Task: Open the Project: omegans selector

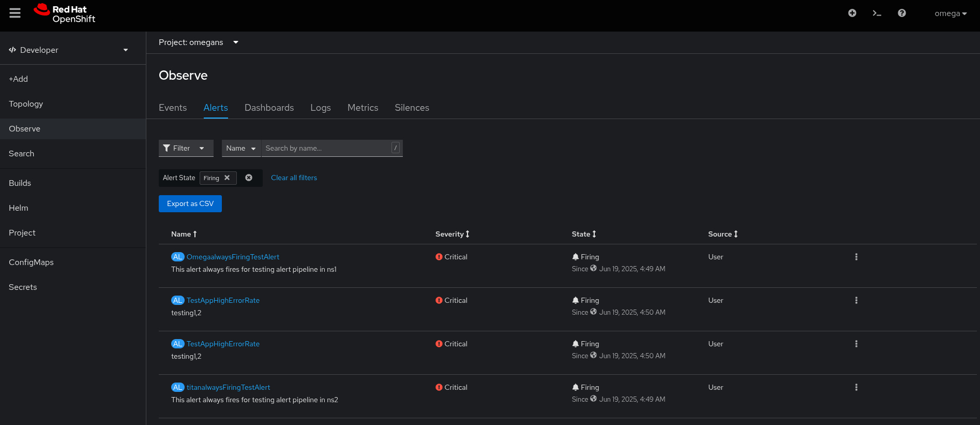Action: 199,42
